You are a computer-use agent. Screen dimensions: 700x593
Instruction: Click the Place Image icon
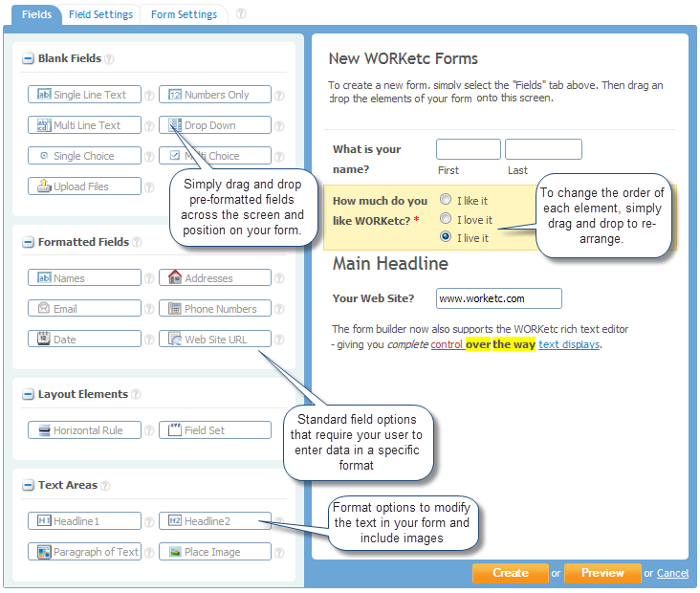[x=175, y=552]
